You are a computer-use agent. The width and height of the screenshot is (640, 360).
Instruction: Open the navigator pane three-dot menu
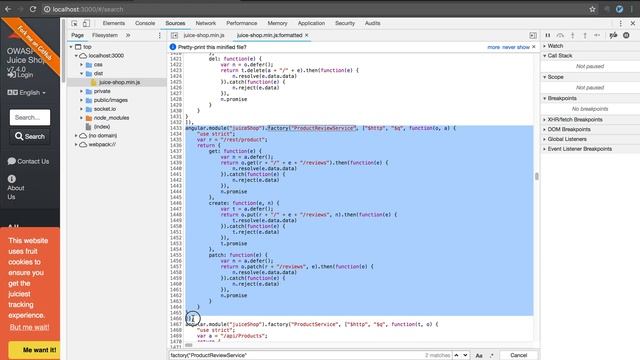[160, 36]
